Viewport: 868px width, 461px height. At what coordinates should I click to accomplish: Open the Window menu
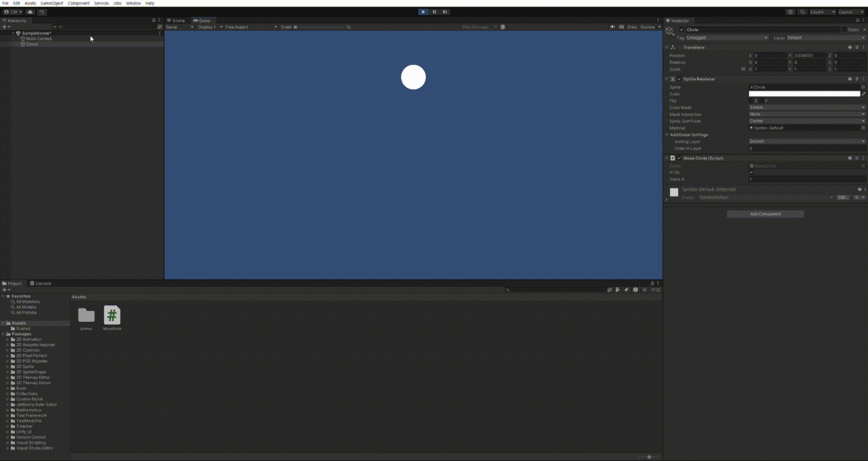coord(133,3)
